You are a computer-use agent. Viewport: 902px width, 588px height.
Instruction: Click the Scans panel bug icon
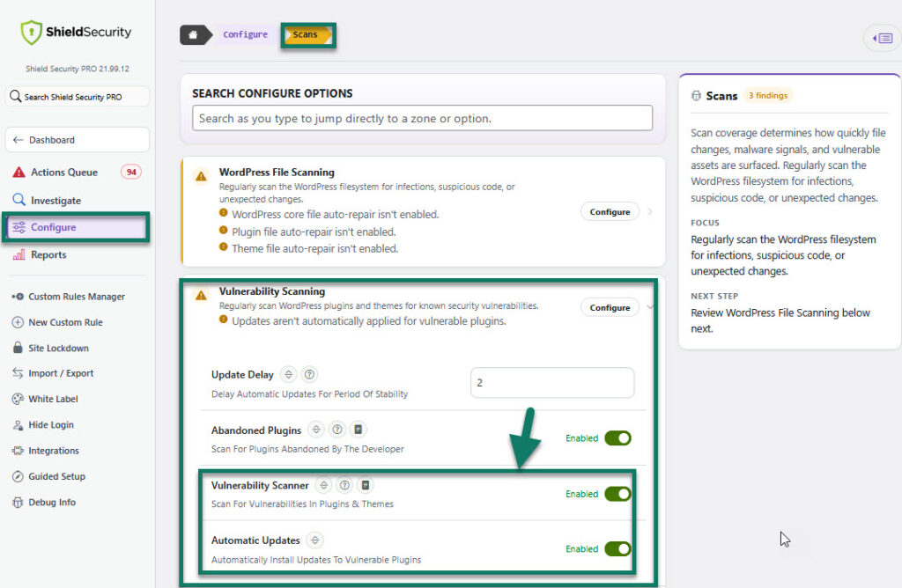[x=696, y=95]
